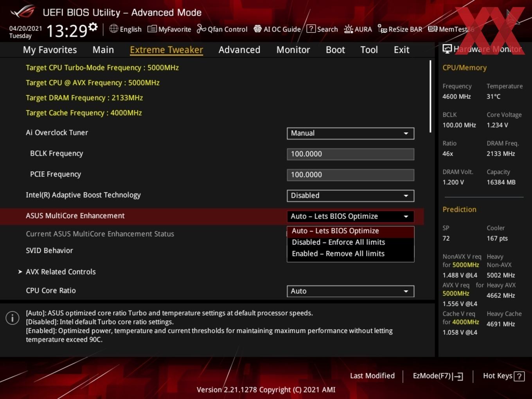The width and height of the screenshot is (532, 399).
Task: Click the settings list scrollbar
Action: pyautogui.click(x=431, y=96)
